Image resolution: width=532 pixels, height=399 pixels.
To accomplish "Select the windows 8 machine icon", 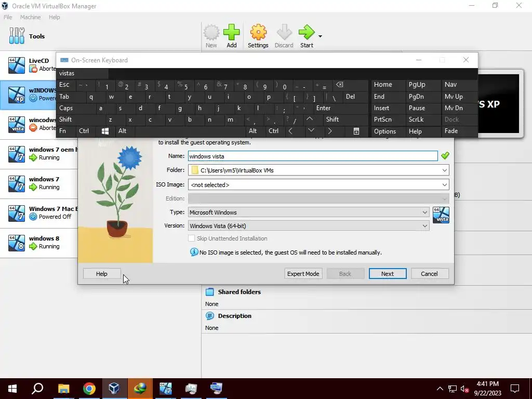I will point(17,243).
